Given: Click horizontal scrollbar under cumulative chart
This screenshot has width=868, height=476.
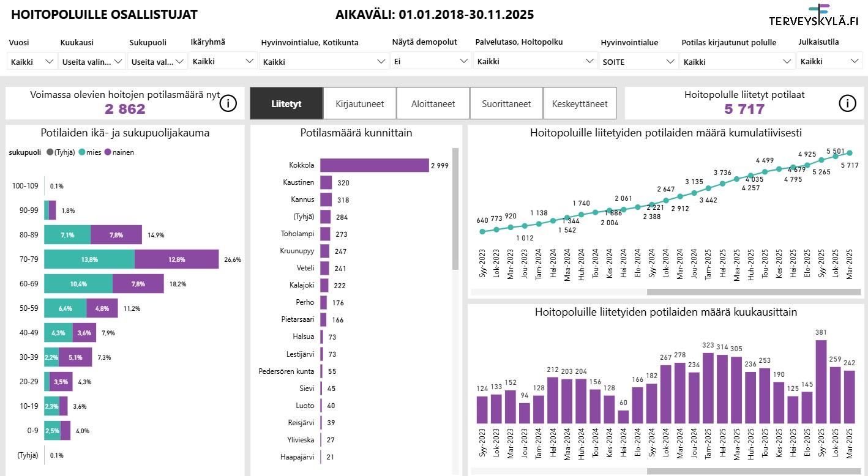Looking at the screenshot, I should pos(753,292).
